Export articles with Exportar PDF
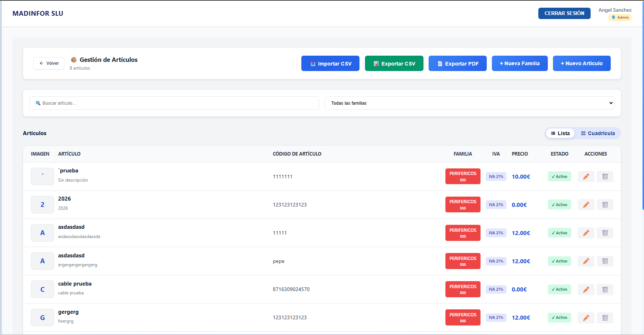Image resolution: width=644 pixels, height=335 pixels. 457,63
